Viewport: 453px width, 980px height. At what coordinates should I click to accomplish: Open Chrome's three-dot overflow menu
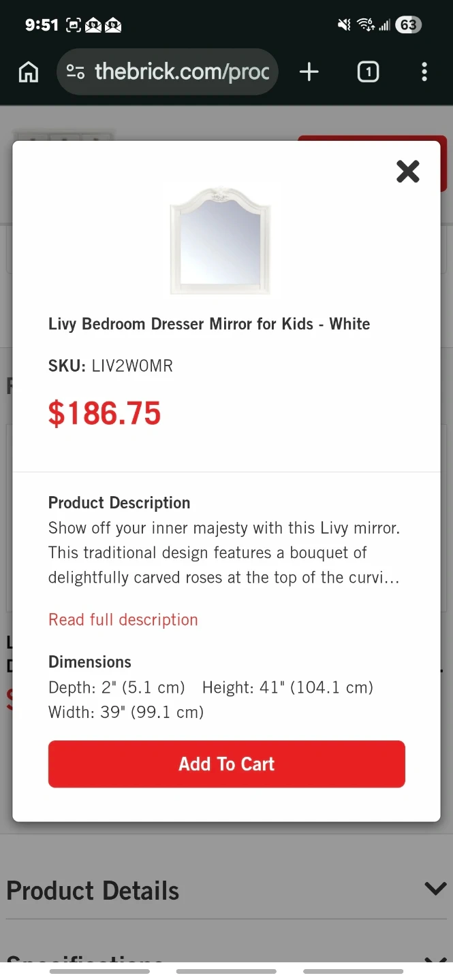click(424, 71)
